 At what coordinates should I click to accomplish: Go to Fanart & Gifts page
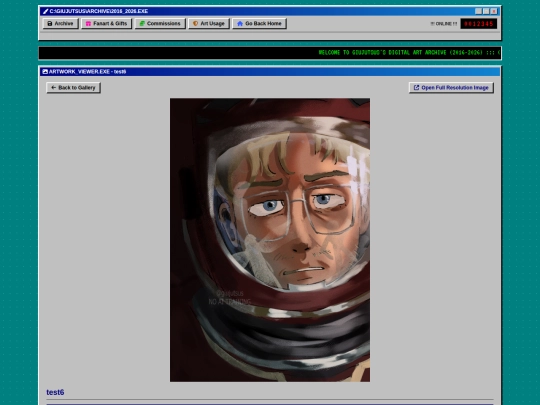point(106,23)
